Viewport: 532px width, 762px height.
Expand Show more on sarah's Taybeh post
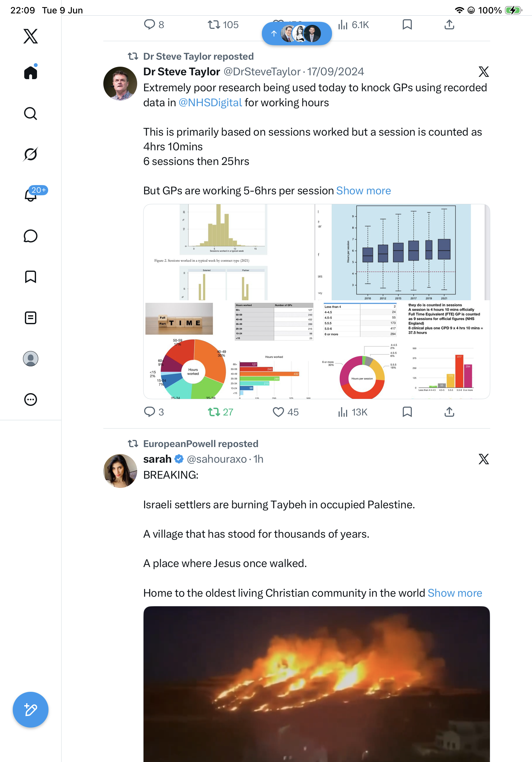tap(455, 593)
